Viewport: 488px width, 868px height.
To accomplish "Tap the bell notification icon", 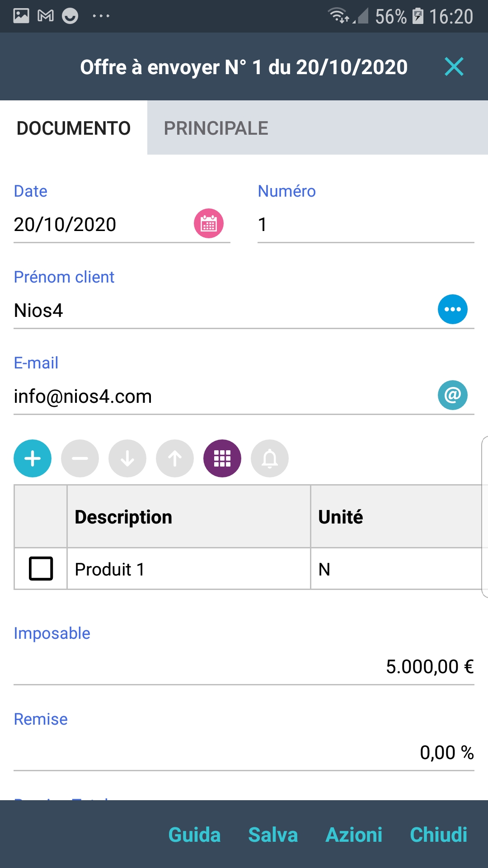I will (270, 458).
